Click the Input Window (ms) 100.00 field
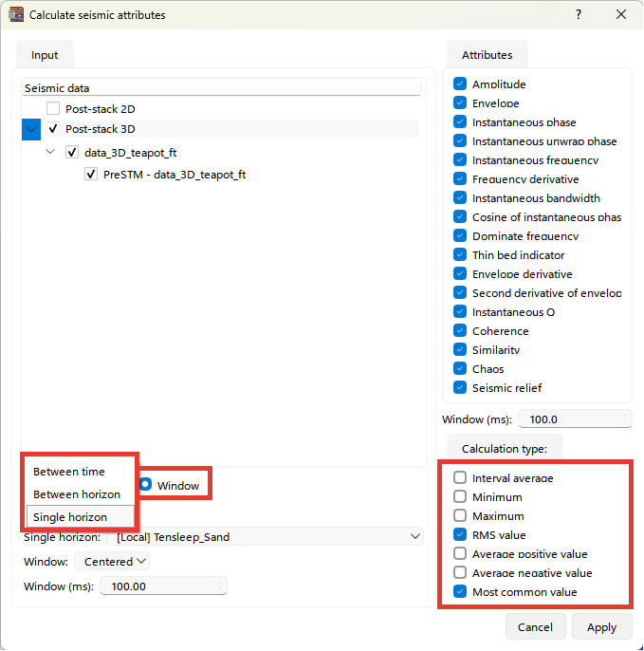This screenshot has width=644, height=651. (163, 586)
